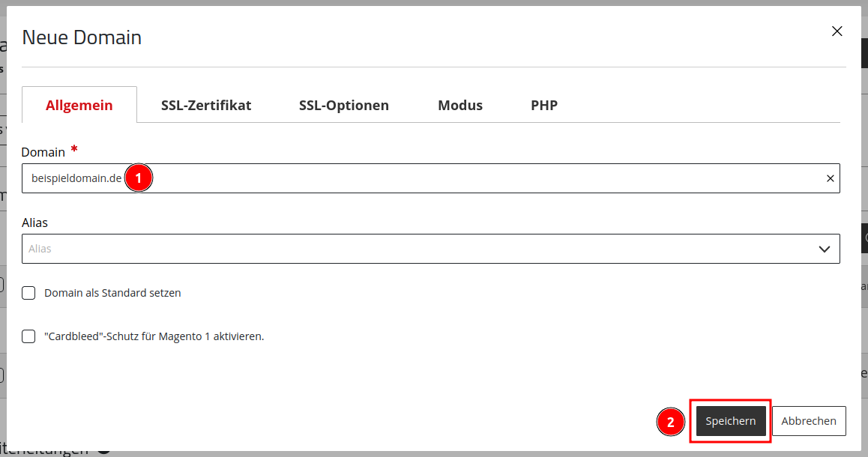868x457 pixels.
Task: Click the Domain als Standard setzen label
Action: (112, 293)
